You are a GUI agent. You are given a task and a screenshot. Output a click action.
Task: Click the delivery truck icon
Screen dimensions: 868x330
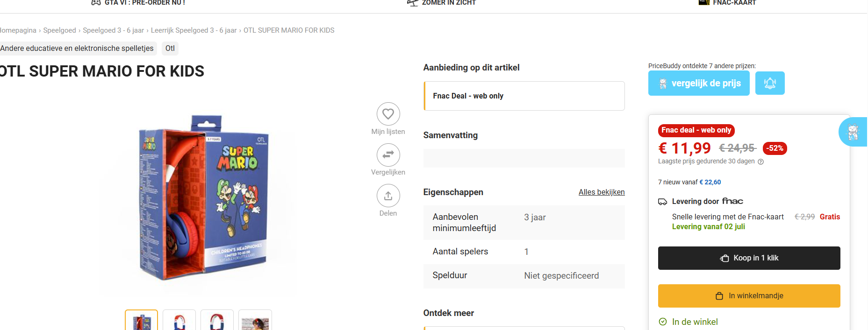[663, 202]
